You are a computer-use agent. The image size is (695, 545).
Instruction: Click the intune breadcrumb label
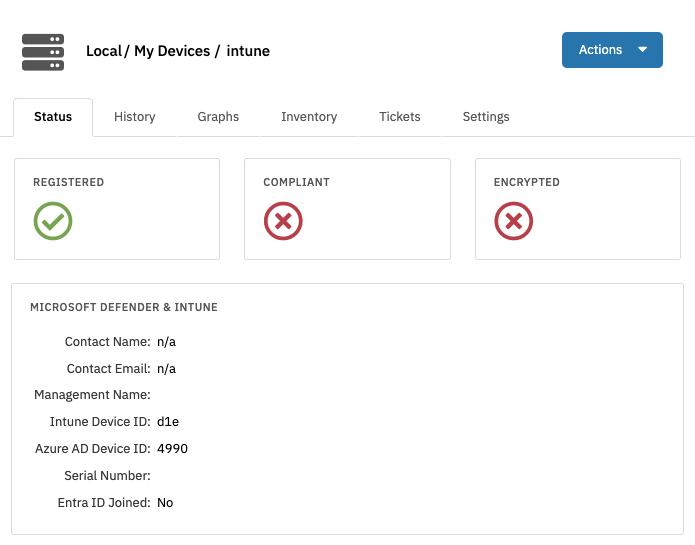(248, 51)
